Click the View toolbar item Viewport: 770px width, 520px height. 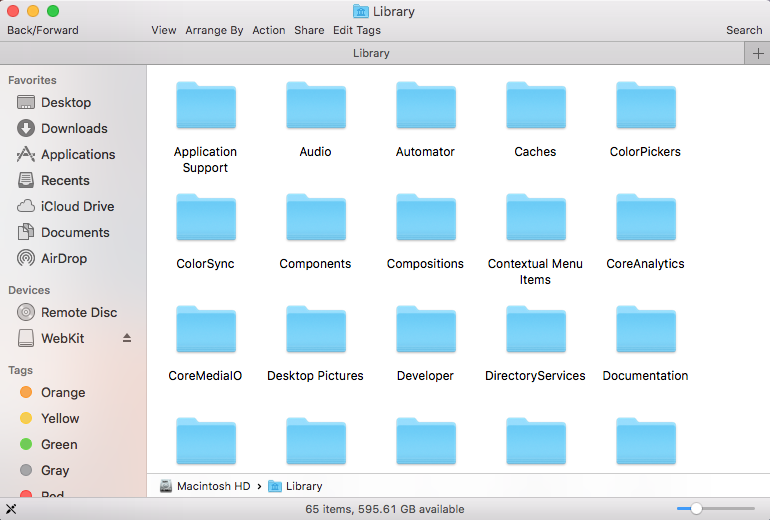tap(164, 30)
